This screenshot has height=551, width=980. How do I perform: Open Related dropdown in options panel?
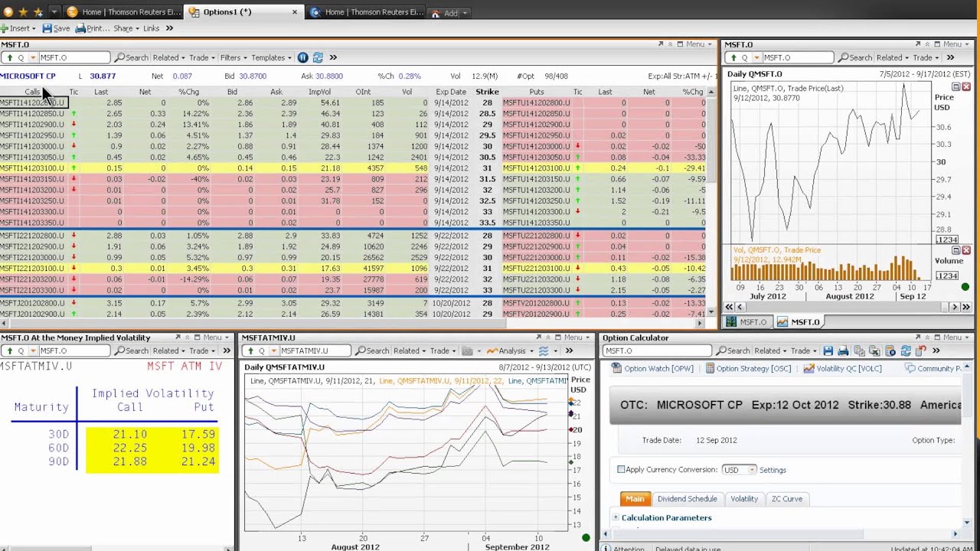click(x=168, y=57)
